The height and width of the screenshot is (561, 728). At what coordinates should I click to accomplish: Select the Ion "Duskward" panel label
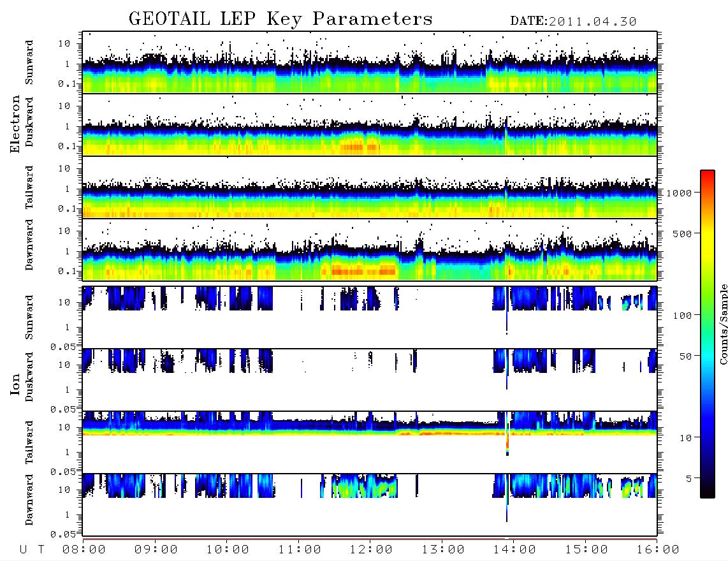[x=29, y=377]
